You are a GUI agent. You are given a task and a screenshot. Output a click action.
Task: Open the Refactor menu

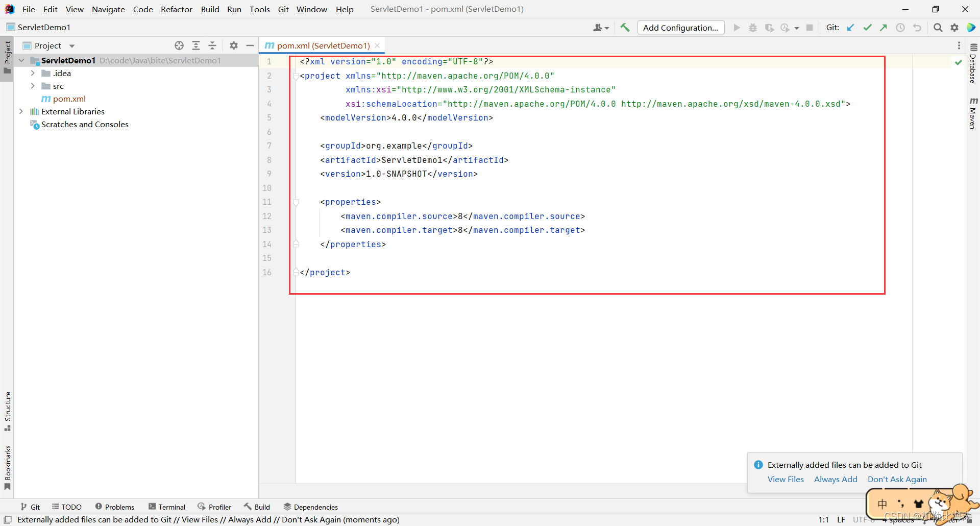pos(176,9)
